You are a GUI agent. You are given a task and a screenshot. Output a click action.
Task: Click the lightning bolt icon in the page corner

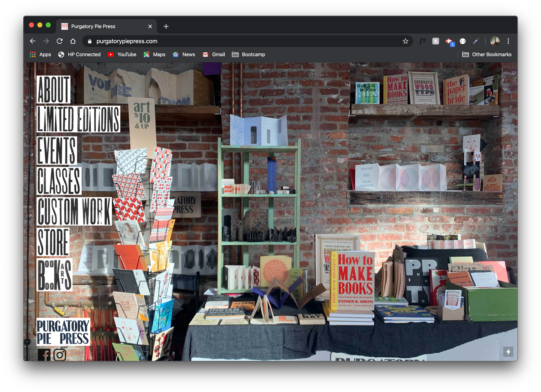pos(508,352)
